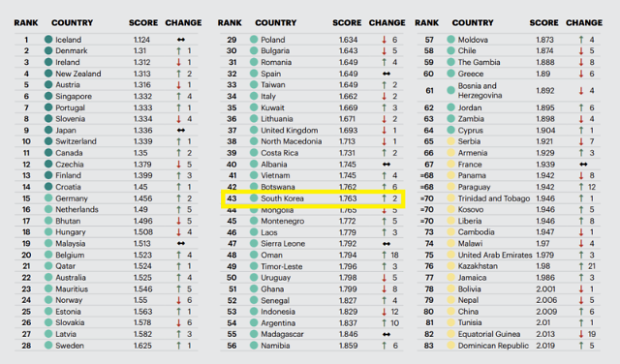Click the country name Singapore
This screenshot has height=364, width=620.
coord(74,96)
